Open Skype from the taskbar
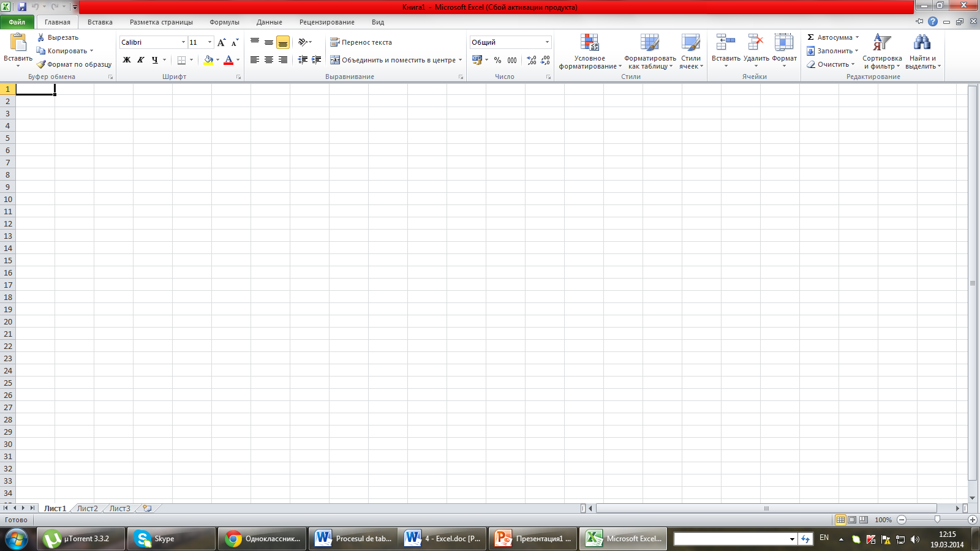 (x=171, y=539)
